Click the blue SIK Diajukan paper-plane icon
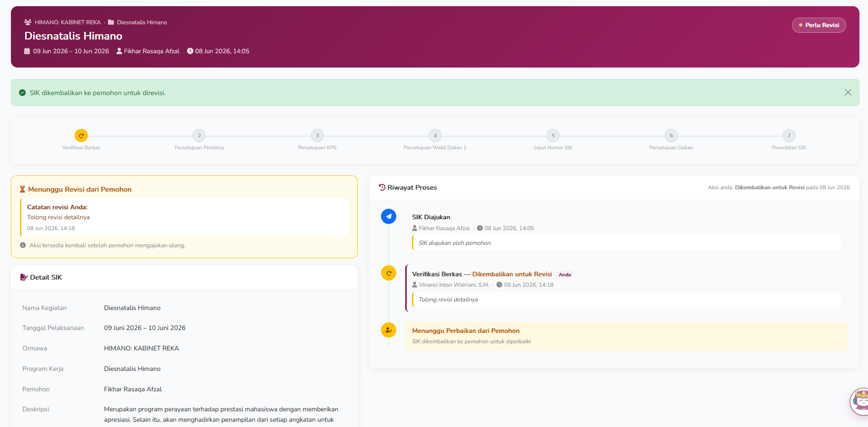This screenshot has width=868, height=427. [389, 216]
